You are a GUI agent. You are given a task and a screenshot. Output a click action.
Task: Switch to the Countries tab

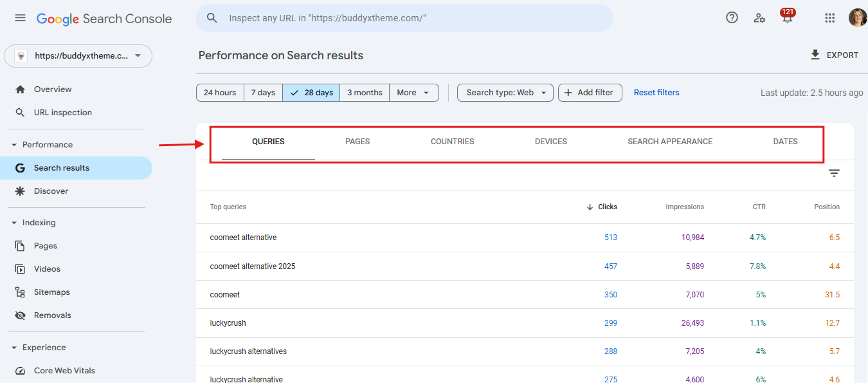(x=452, y=142)
